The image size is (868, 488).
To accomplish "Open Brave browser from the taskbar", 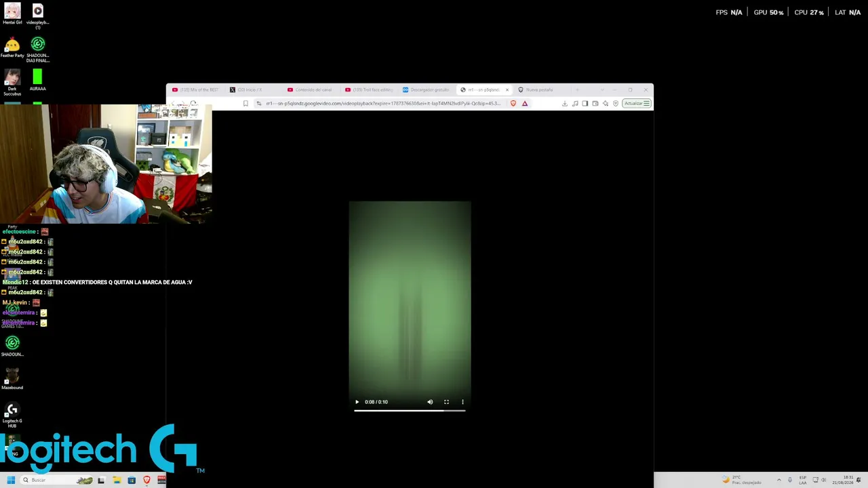I will (x=146, y=480).
